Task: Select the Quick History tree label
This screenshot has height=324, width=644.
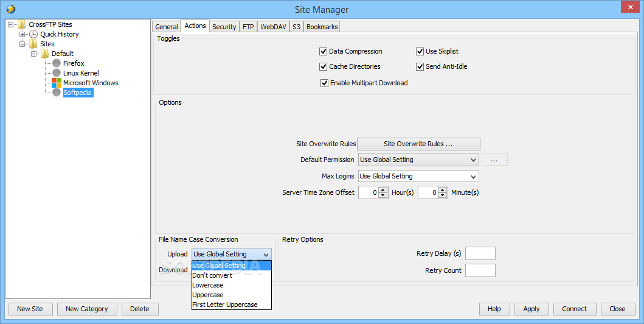Action: [x=59, y=35]
